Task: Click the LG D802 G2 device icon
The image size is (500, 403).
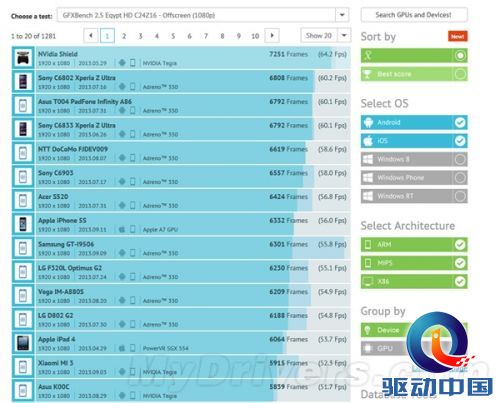Action: (23, 319)
